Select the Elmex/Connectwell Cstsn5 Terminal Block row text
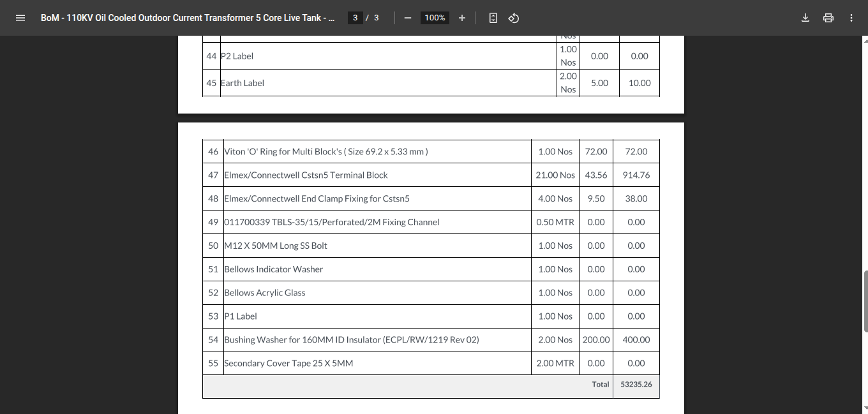The height and width of the screenshot is (414, 868). pos(306,175)
